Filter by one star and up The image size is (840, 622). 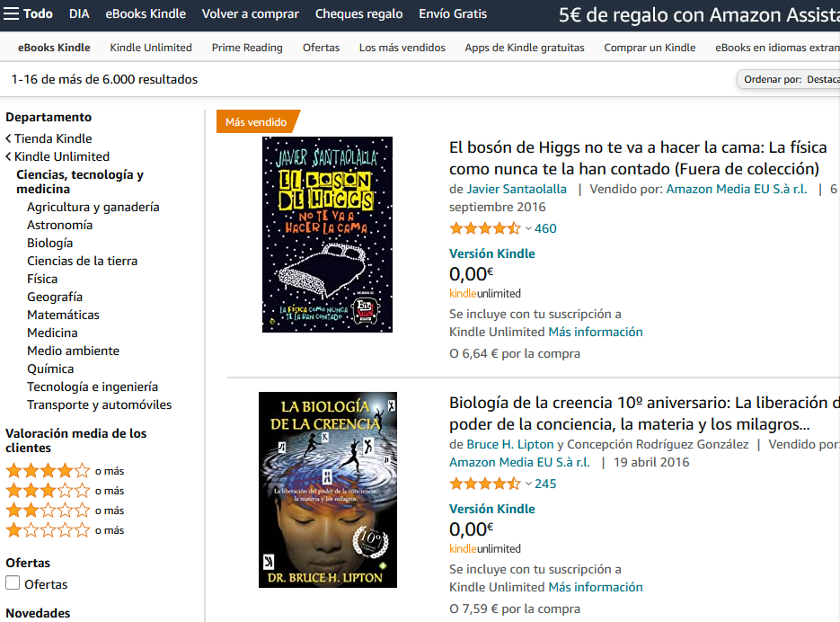[65, 530]
